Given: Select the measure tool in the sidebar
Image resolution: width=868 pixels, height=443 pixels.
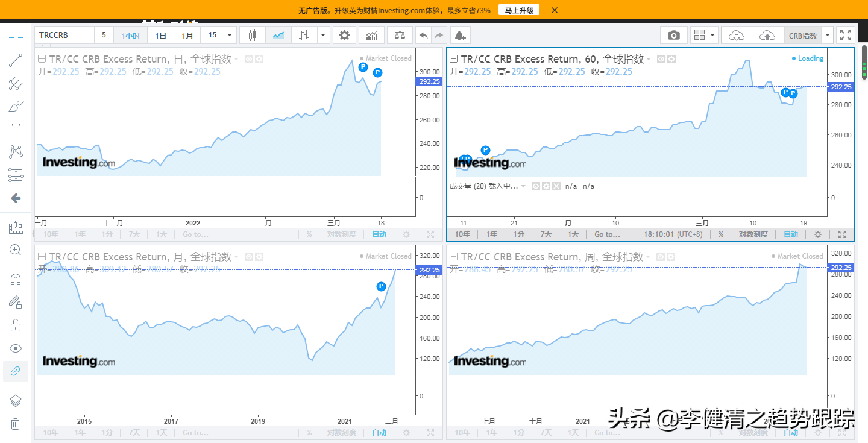Looking at the screenshot, I should (x=16, y=227).
